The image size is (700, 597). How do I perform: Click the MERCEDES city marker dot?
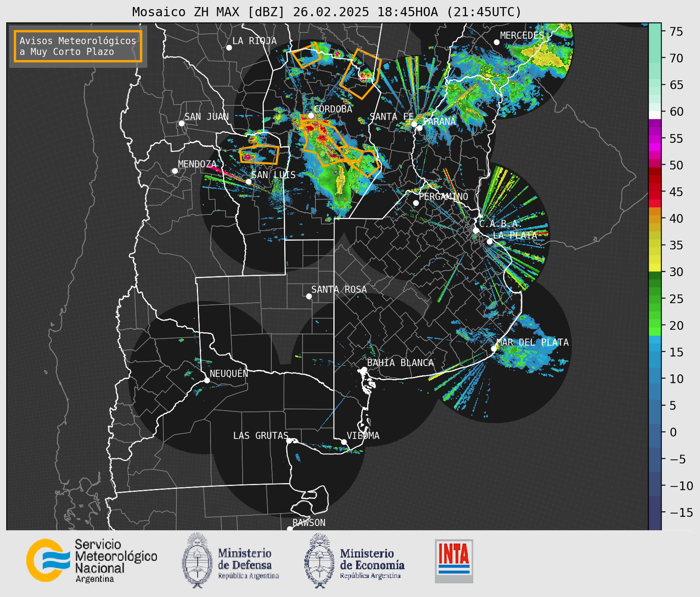point(497,42)
